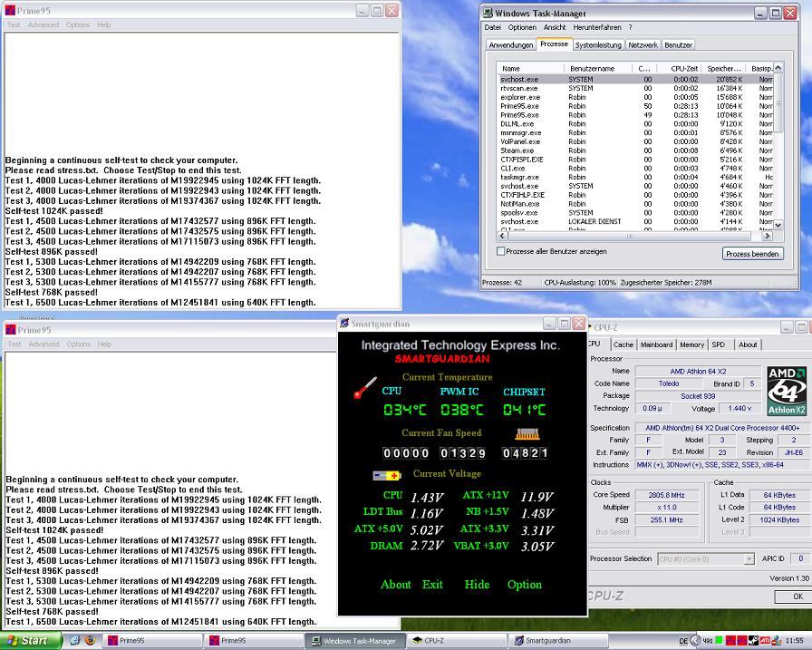812x650 pixels.
Task: Switch to CPU-Z via taskbar button
Action: pos(455,641)
